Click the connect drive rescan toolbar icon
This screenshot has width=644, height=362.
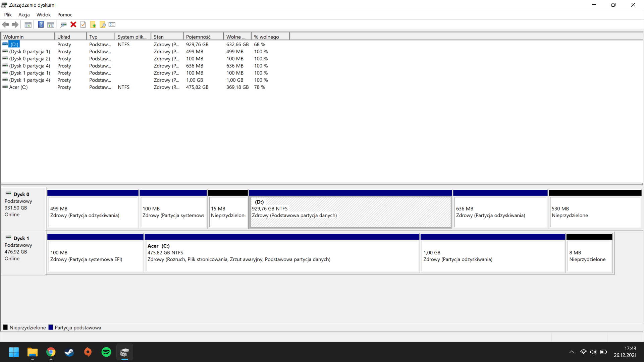(63, 24)
